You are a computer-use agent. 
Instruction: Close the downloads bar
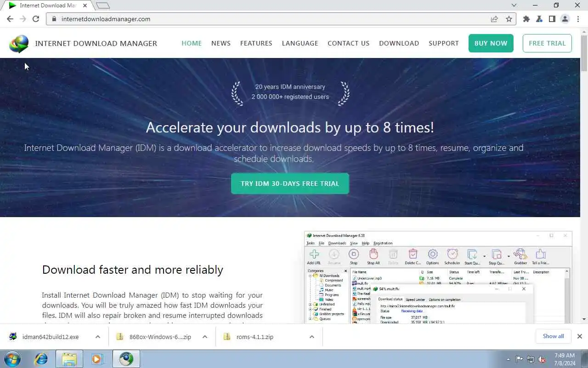[580, 336]
